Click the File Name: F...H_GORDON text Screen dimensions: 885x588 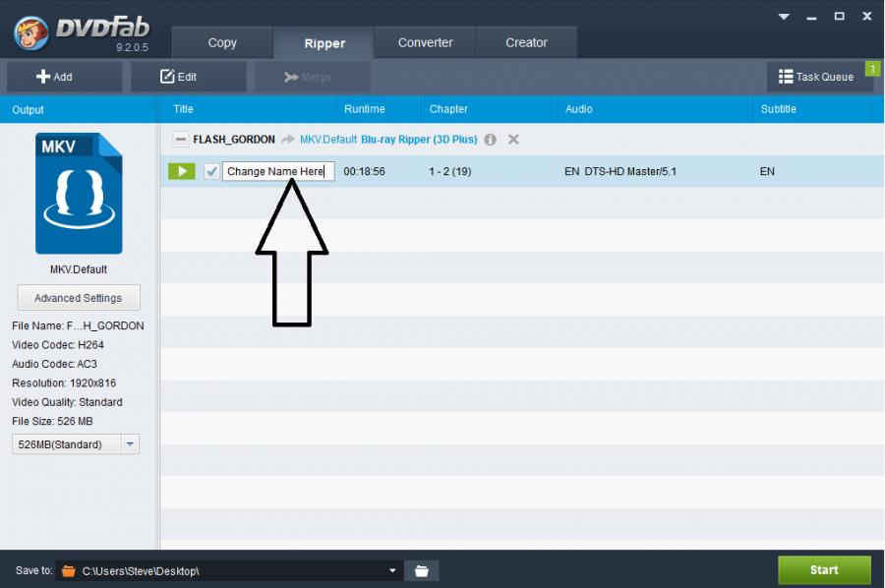tap(78, 325)
